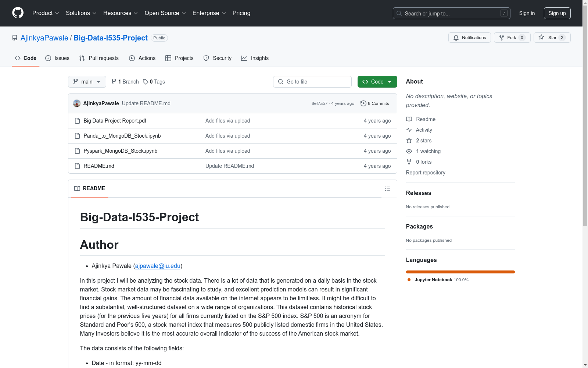Open Pyspark_MongoDB_Stock.ipynb file
This screenshot has width=588, height=368.
120,151
